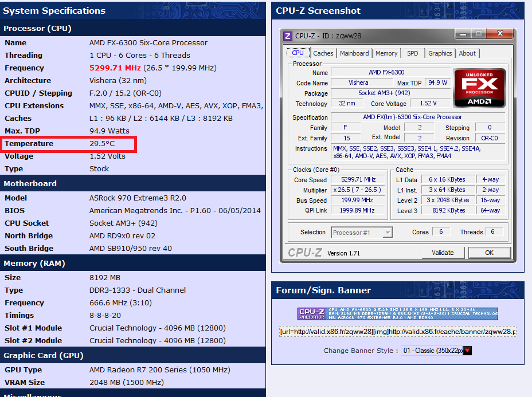Click the Temperature value 29.5°C
The width and height of the screenshot is (532, 397).
coord(102,144)
